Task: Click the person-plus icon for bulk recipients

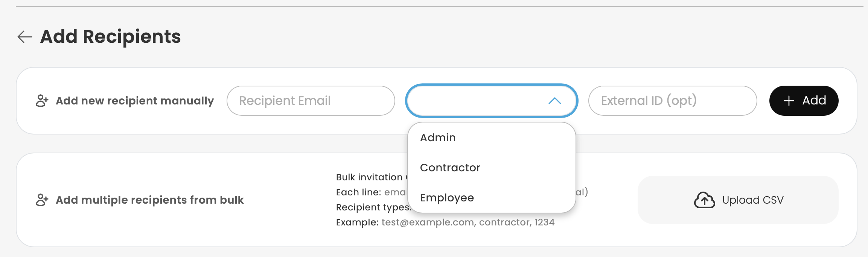Action: [x=42, y=200]
